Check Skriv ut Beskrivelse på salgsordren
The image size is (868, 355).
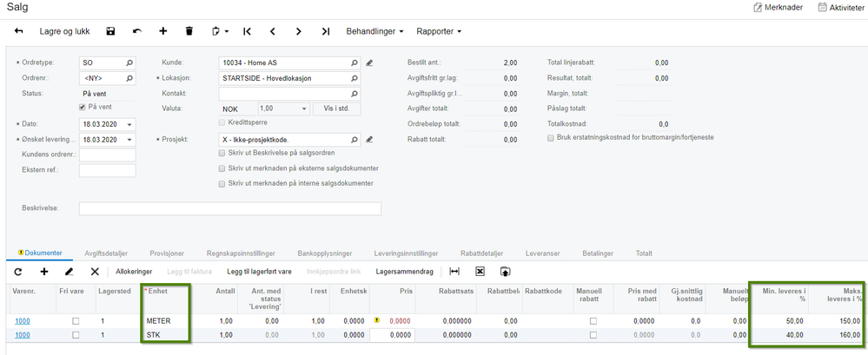pos(222,153)
